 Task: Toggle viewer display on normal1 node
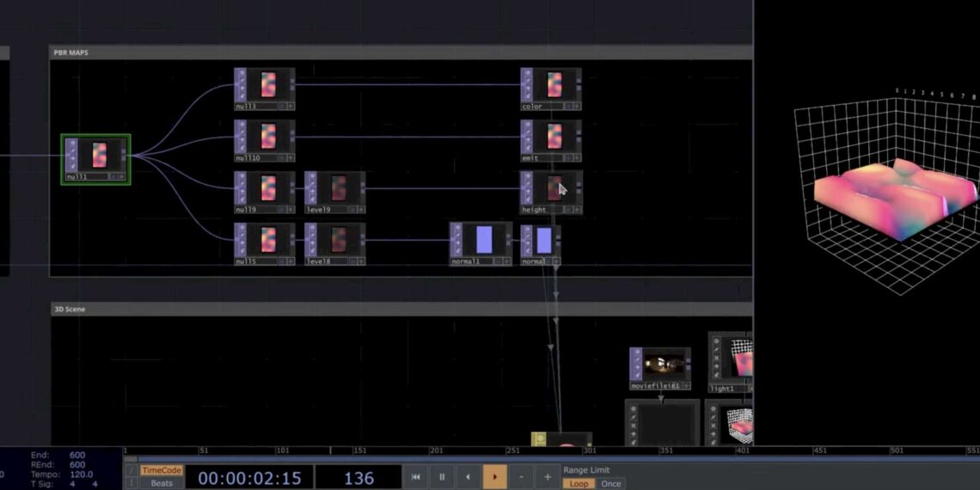pyautogui.click(x=499, y=262)
